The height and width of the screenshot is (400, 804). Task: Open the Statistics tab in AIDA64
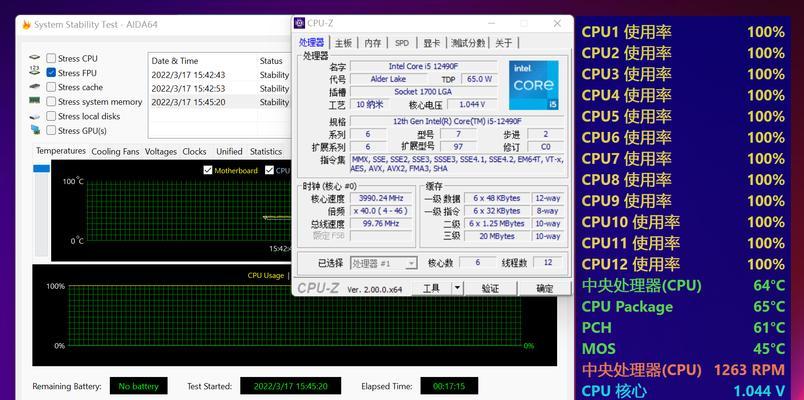[266, 152]
